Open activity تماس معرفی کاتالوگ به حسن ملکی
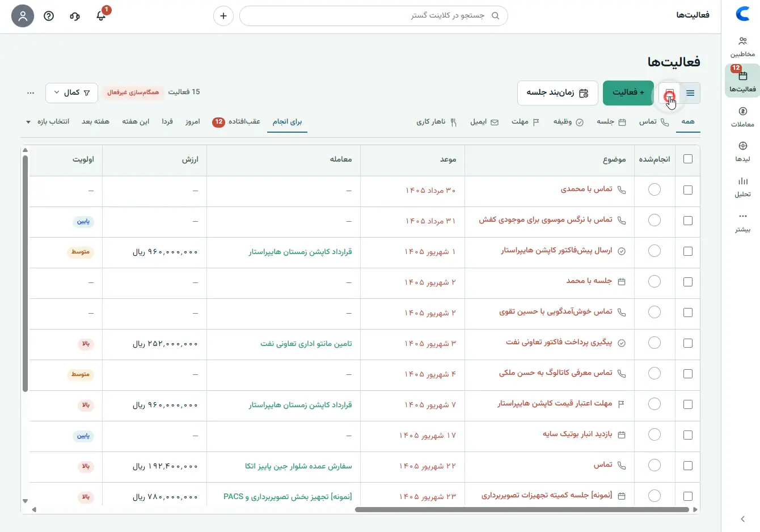Image resolution: width=760 pixels, height=532 pixels. point(556,373)
